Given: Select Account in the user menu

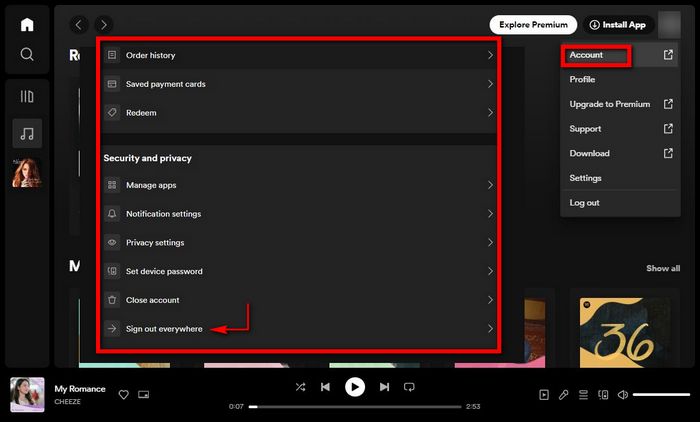Looking at the screenshot, I should tap(619, 55).
